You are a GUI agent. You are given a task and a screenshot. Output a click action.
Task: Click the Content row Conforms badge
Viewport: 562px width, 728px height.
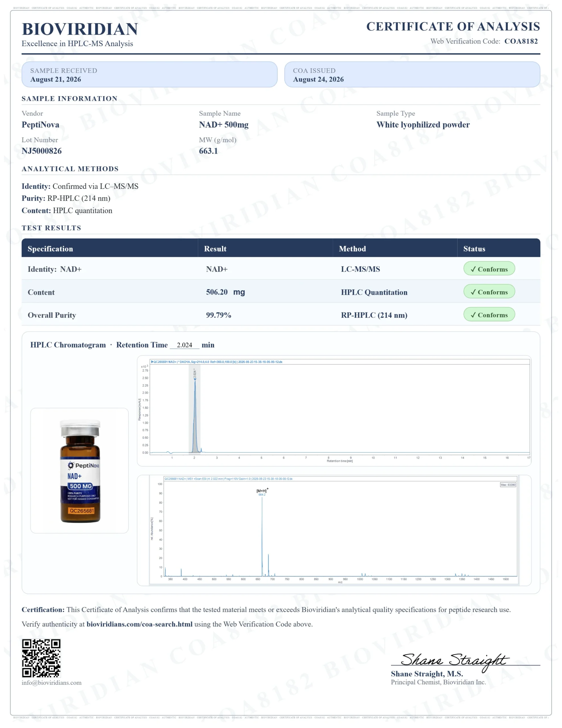tap(489, 292)
